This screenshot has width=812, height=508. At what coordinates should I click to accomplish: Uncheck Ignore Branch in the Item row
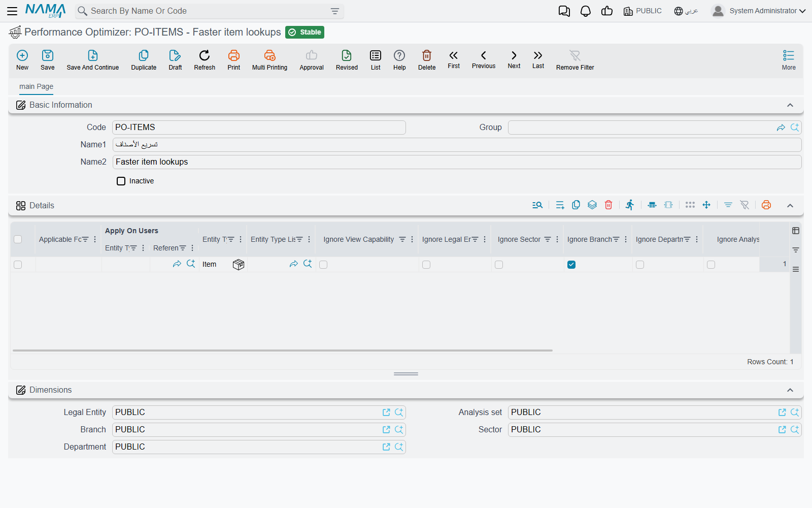(x=571, y=265)
